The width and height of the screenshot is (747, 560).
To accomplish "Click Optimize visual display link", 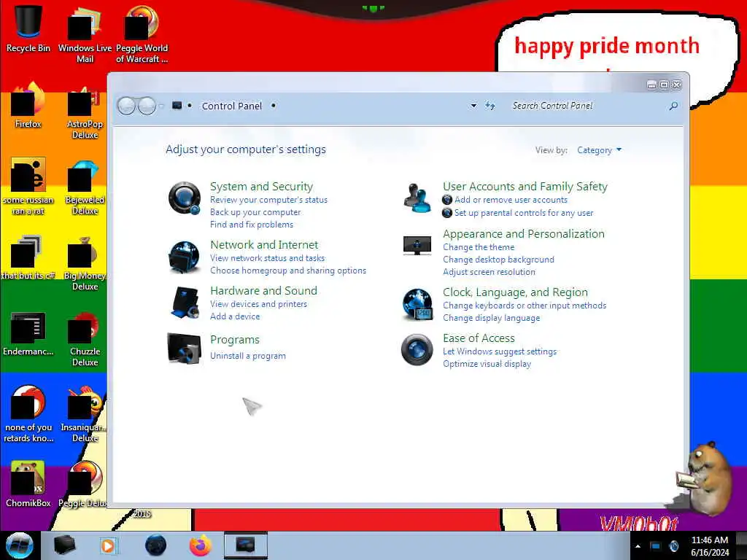I will 487,365.
